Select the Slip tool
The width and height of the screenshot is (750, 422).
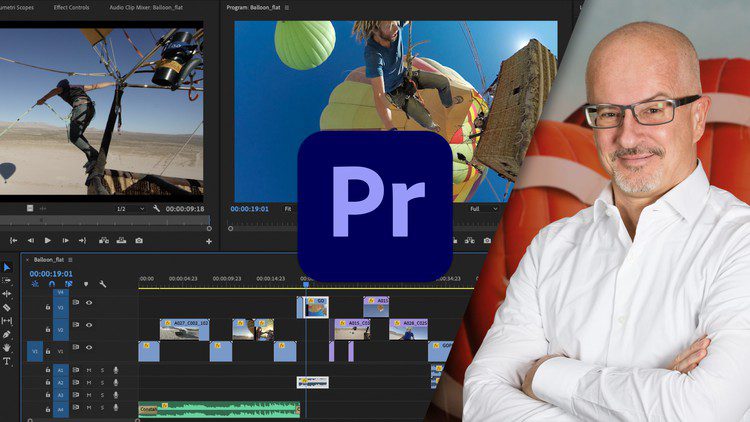click(7, 321)
